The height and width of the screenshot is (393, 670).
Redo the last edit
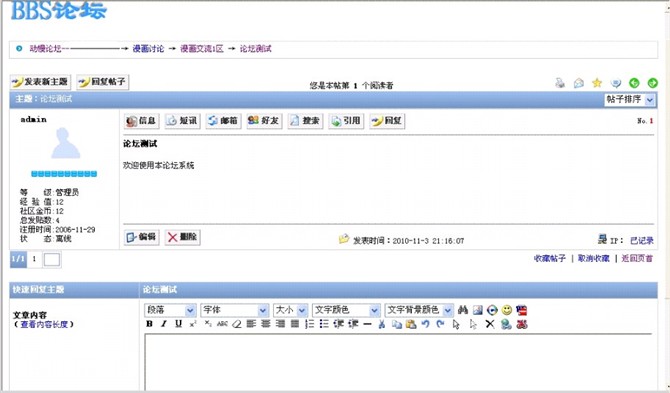coord(440,324)
